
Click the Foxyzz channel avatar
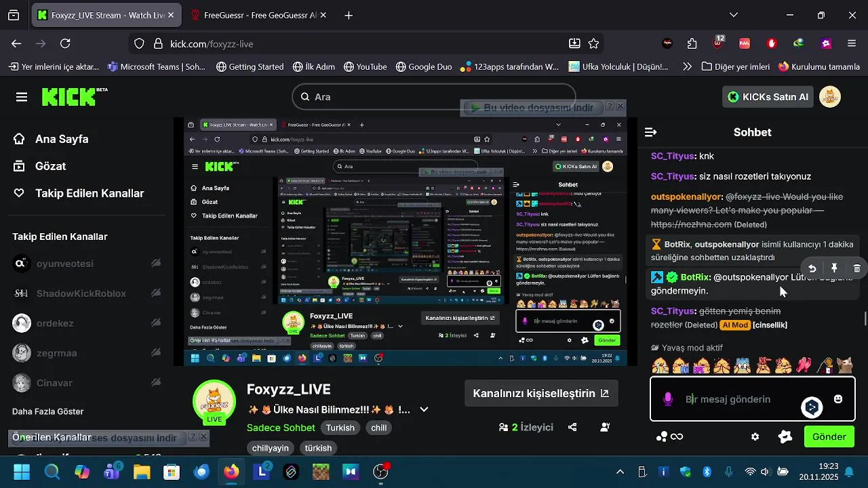pyautogui.click(x=214, y=401)
